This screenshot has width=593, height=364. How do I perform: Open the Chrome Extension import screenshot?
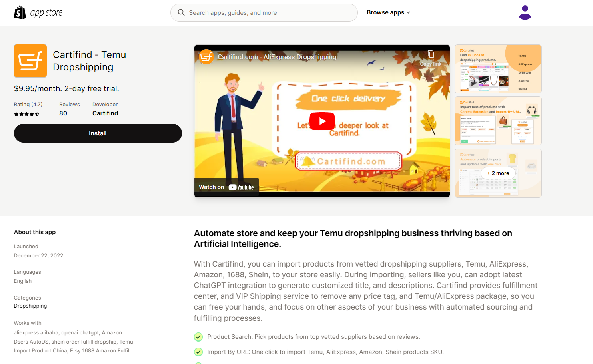click(x=498, y=121)
